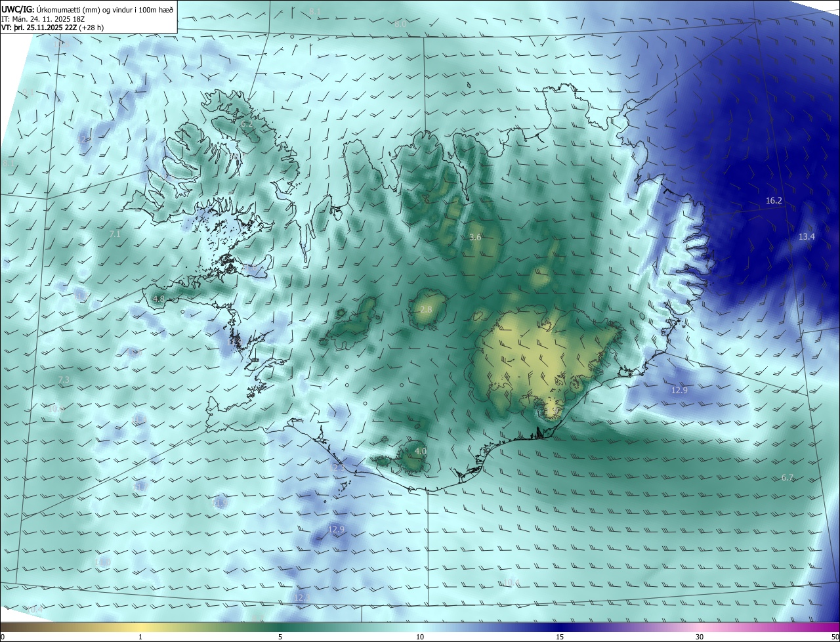Select the 7.1 value west of Breiðafjörður

coord(115,234)
